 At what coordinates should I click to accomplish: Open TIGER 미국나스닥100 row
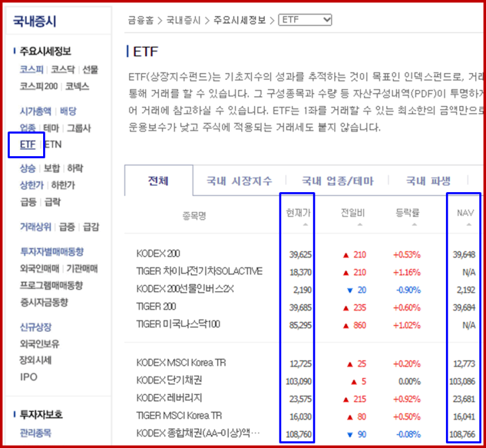(x=178, y=324)
